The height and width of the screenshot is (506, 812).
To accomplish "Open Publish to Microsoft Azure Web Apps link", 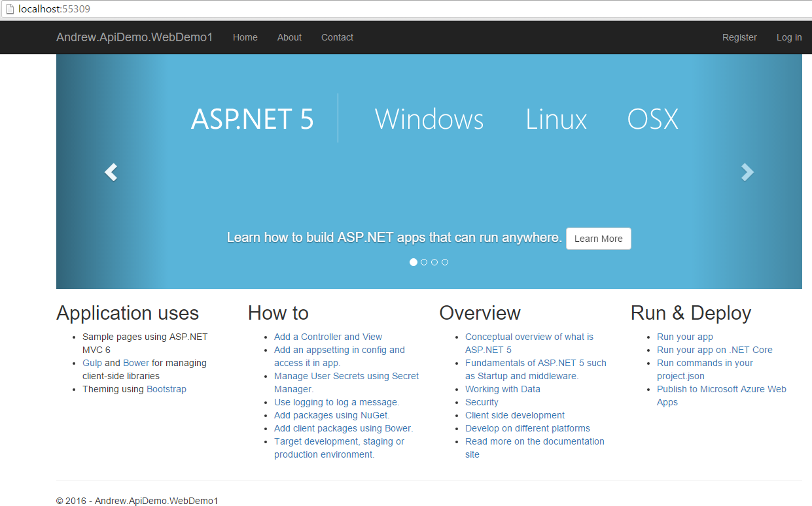I will 721,389.
